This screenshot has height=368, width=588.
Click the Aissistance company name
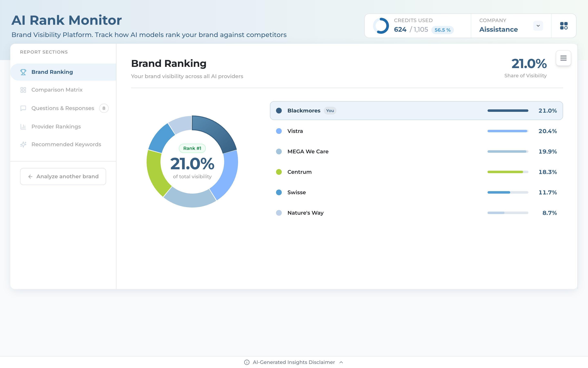click(x=498, y=29)
